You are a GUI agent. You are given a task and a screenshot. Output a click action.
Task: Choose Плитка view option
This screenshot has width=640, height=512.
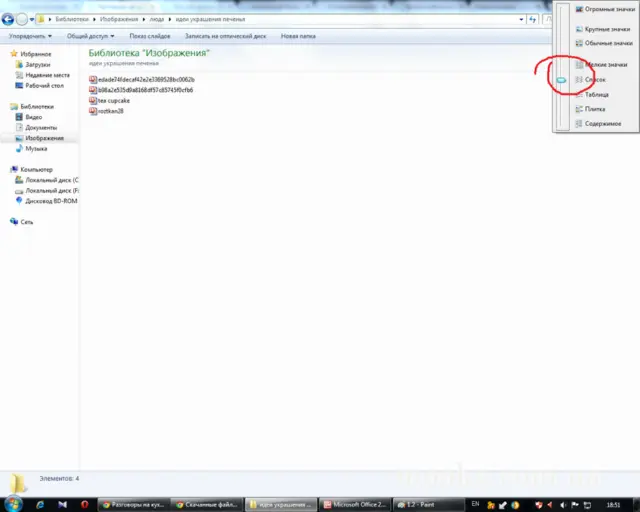click(x=590, y=109)
